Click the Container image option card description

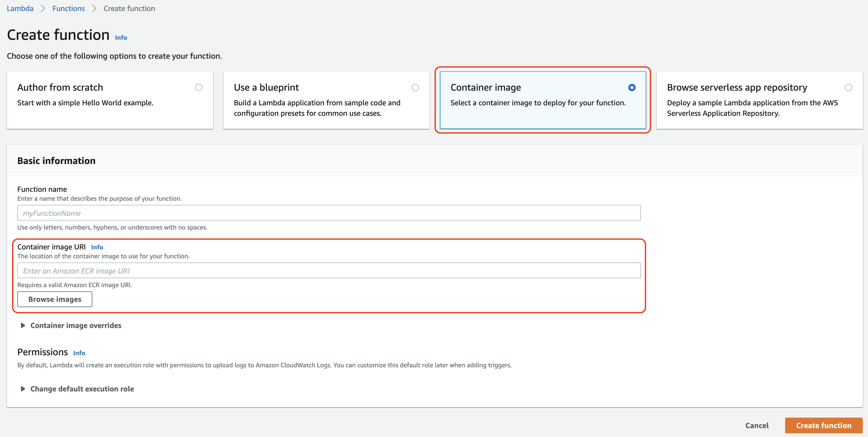(x=538, y=103)
